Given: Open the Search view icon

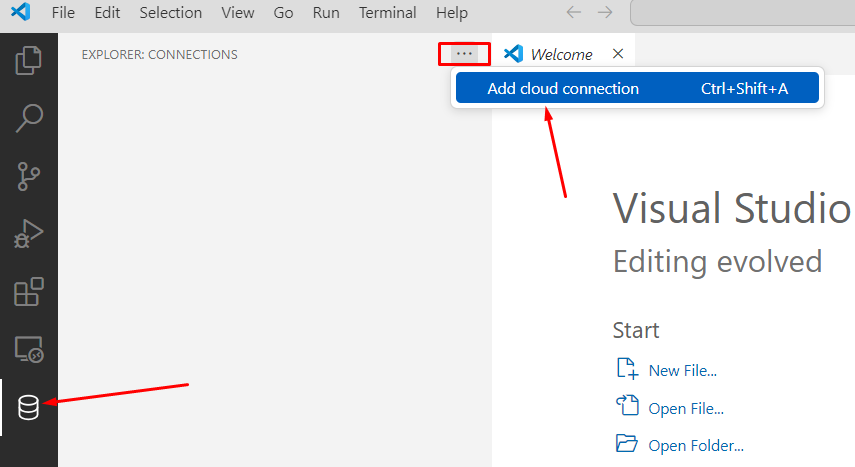Looking at the screenshot, I should tap(28, 118).
